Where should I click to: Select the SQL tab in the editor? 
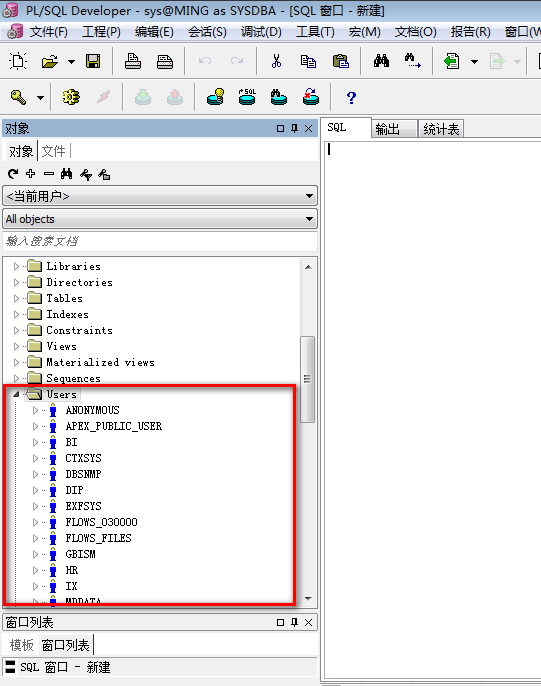[x=346, y=128]
